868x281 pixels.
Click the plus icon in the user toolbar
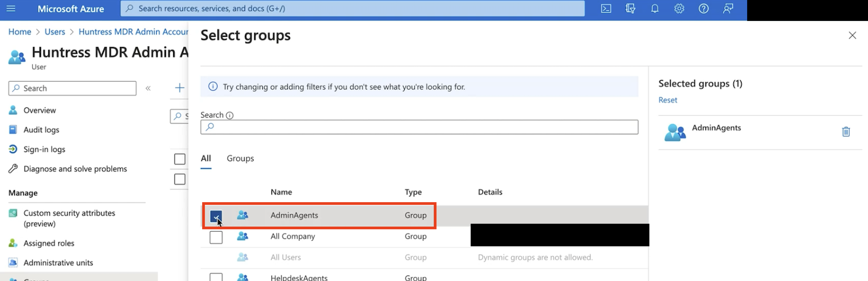coord(179,88)
